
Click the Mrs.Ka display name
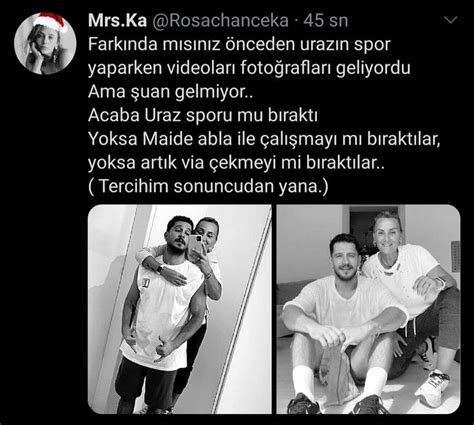point(117,21)
